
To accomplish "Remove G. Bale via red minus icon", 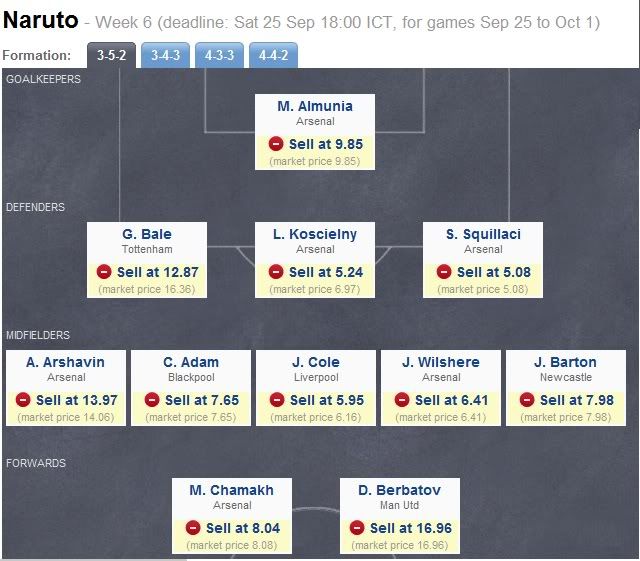I will coord(104,272).
